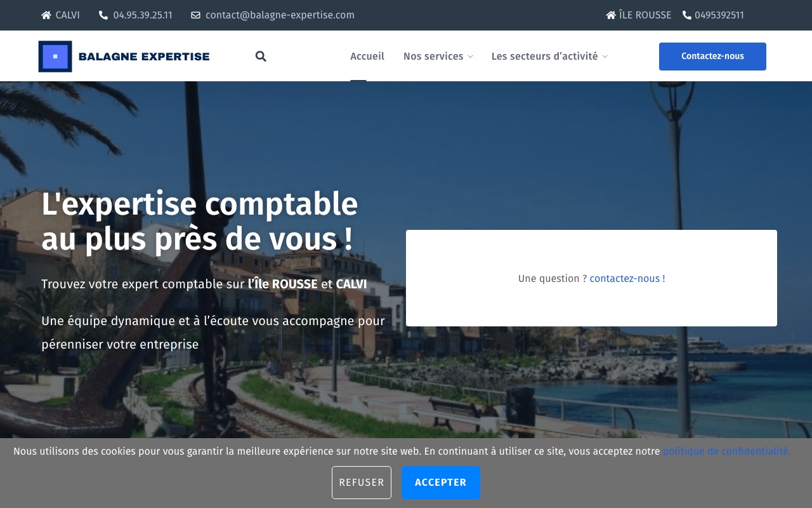Click the envelope icon beside the email address
The width and height of the screenshot is (812, 508).
pos(195,15)
